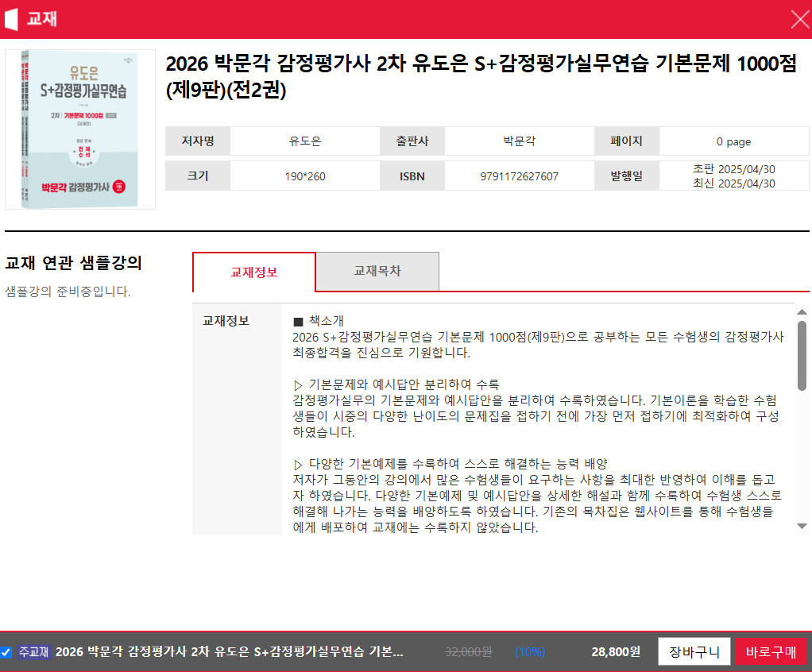This screenshot has height=672, width=812.
Task: Click the 교재정보 side label in content
Action: 226,321
